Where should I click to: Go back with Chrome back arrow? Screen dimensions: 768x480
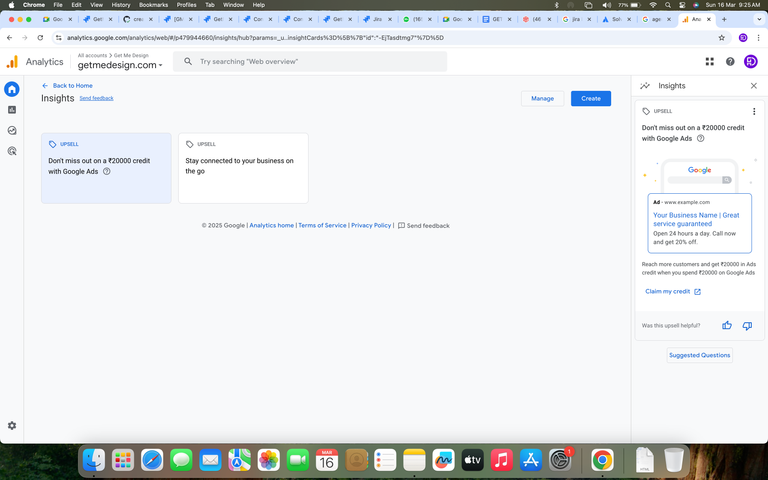pos(9,38)
